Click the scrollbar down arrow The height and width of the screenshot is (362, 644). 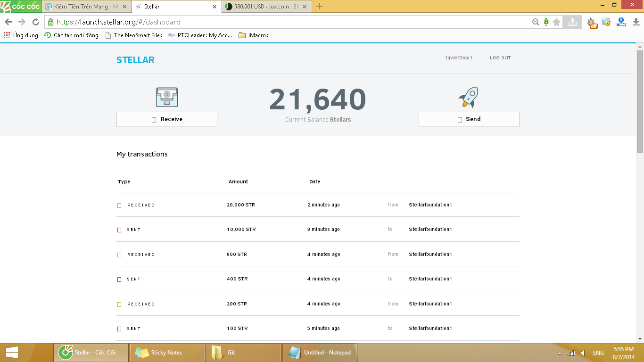(640, 338)
